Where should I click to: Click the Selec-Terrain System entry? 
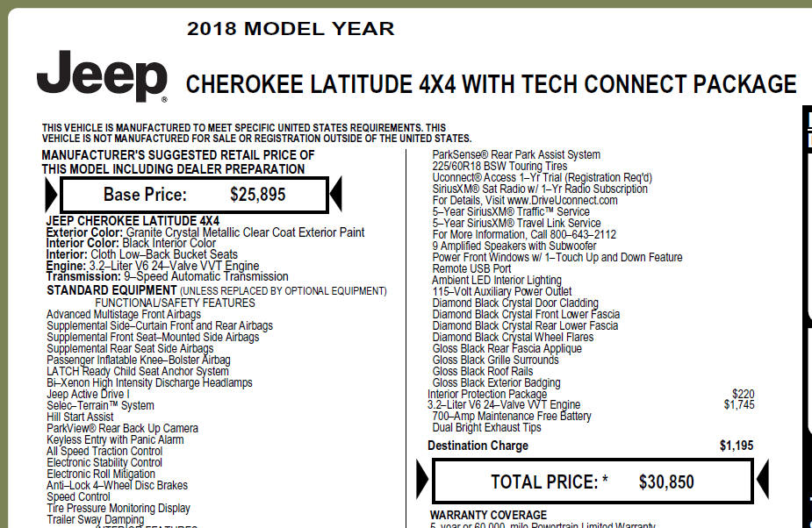[100, 405]
